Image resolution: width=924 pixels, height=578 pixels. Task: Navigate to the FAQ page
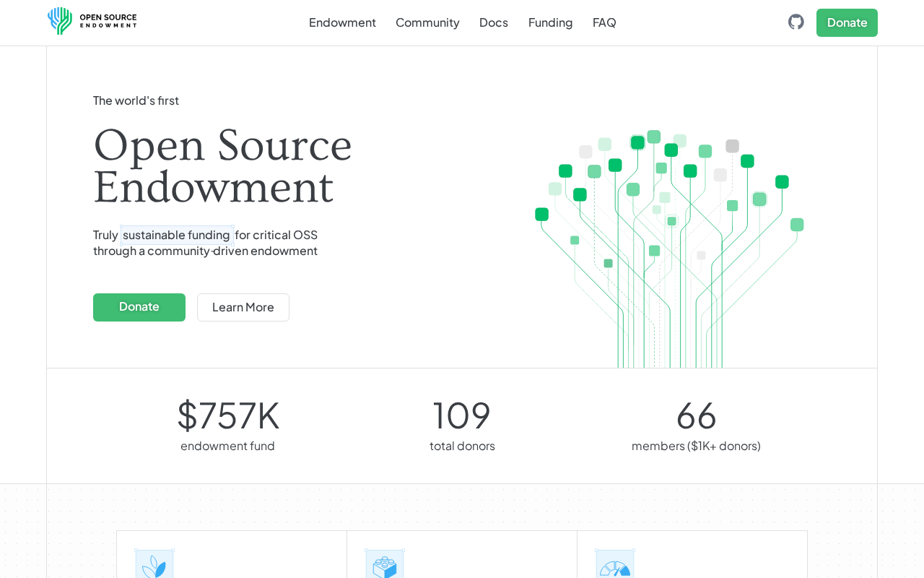click(x=604, y=22)
